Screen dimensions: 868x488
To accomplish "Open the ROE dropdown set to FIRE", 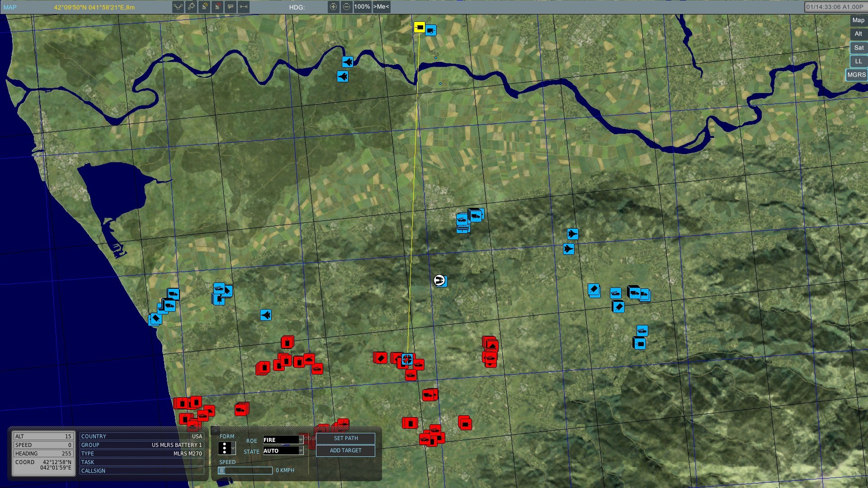I will point(283,440).
